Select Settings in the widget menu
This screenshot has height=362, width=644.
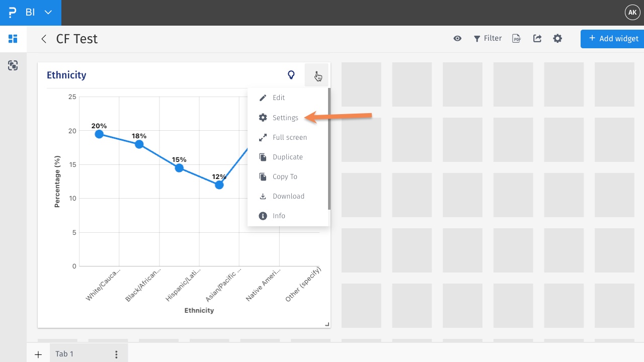[285, 118]
